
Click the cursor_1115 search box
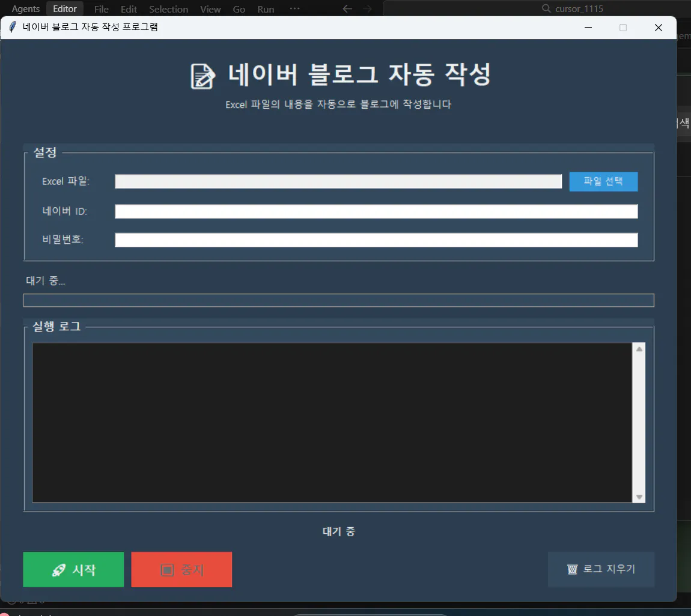click(537, 9)
